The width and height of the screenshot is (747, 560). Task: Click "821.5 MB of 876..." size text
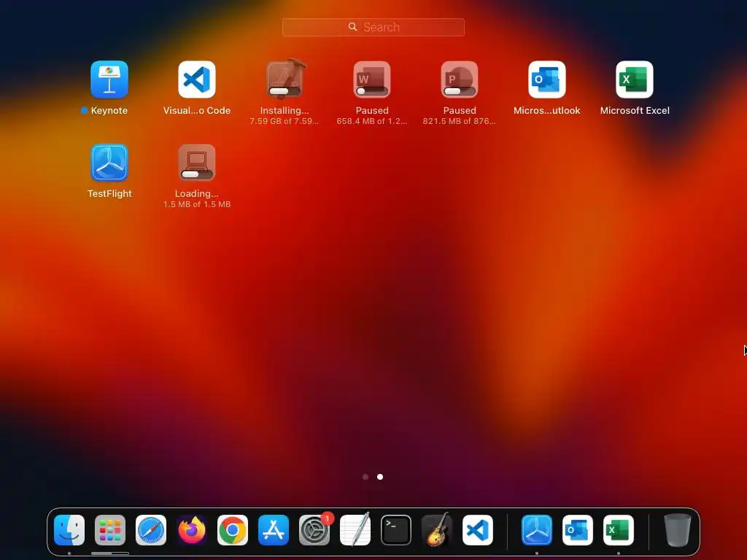tap(460, 121)
